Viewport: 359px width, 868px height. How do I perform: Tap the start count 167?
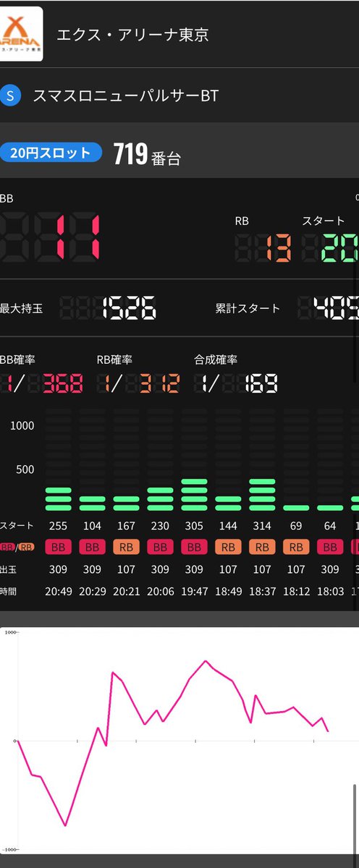(x=126, y=526)
